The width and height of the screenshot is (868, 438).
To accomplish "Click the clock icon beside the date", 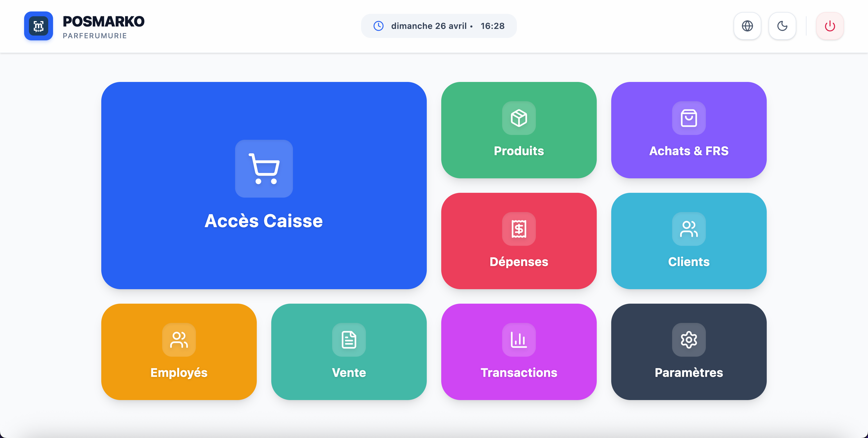I will tap(379, 26).
